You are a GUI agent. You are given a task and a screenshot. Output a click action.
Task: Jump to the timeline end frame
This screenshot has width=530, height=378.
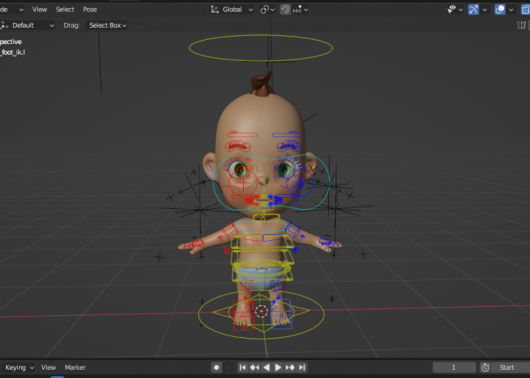pos(302,368)
